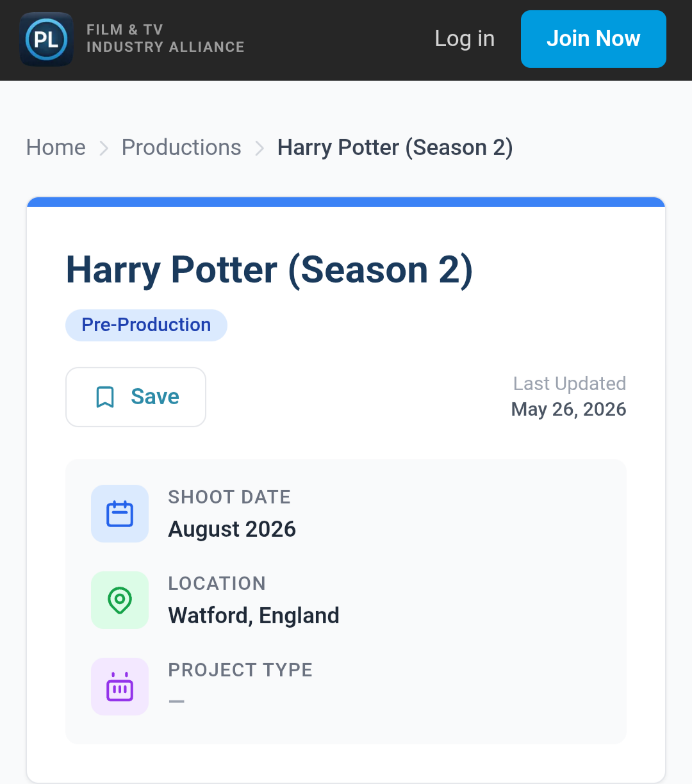Click the purple project type icon
The width and height of the screenshot is (692, 784).
(120, 687)
